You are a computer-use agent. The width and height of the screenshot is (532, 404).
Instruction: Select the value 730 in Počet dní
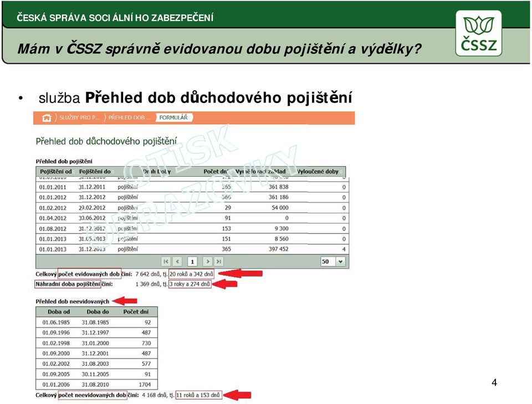point(146,343)
